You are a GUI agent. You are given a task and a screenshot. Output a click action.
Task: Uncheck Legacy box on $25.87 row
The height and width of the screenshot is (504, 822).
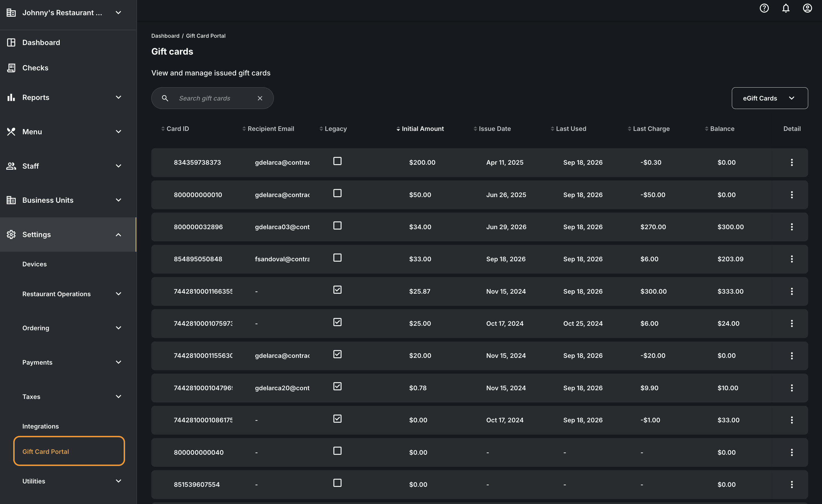tap(337, 290)
